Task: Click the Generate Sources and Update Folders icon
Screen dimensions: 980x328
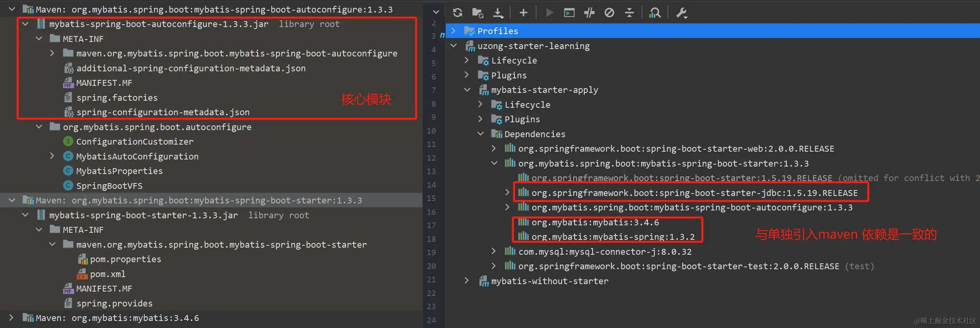Action: 477,13
